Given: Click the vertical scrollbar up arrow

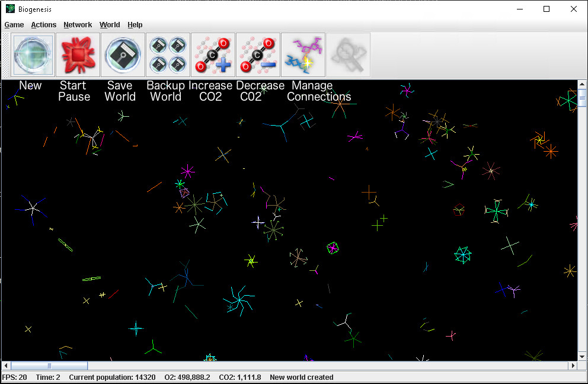Looking at the screenshot, I should (583, 85).
